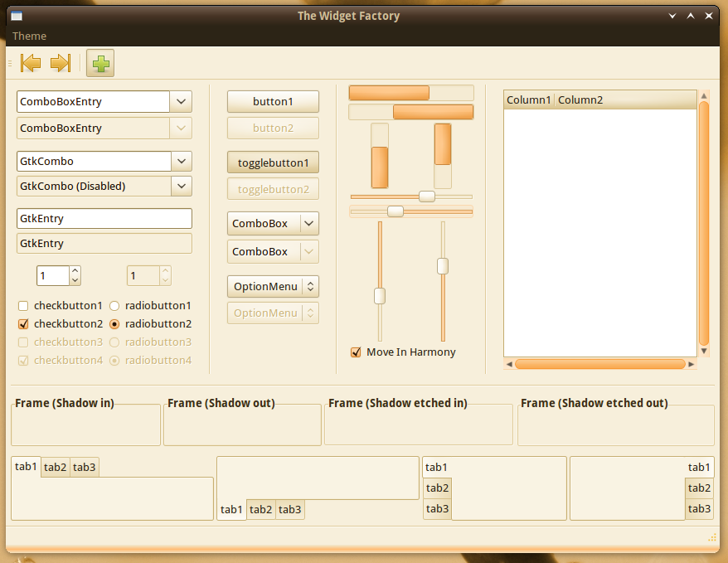Click the down arrow of the enabled spin box
Image resolution: width=728 pixels, height=563 pixels.
pos(75,280)
